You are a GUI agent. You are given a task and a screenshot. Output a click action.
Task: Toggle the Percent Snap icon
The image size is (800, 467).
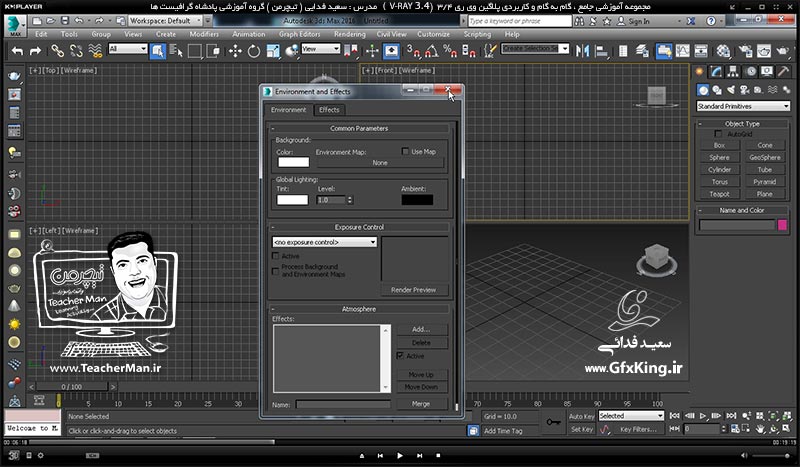[450, 51]
